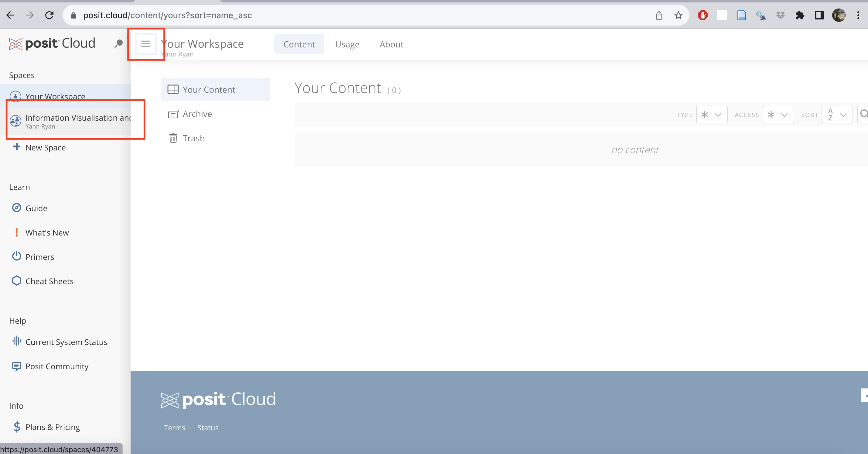Open the Archive box icon

coord(173,114)
